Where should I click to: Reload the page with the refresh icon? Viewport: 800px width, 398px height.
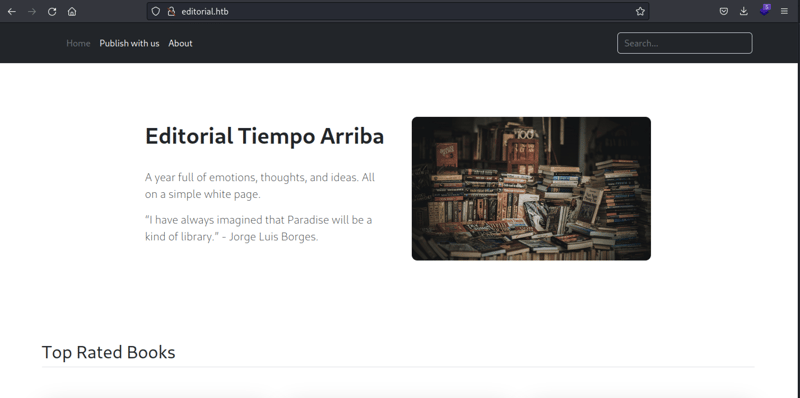(52, 11)
